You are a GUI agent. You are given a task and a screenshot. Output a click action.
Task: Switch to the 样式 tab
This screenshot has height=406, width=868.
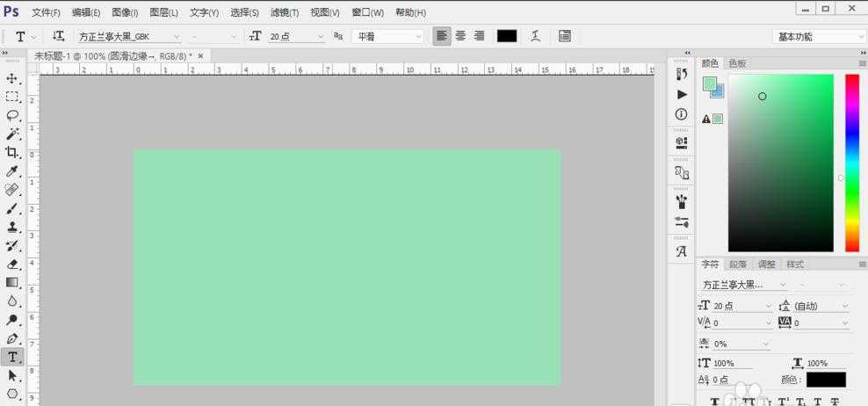pyautogui.click(x=795, y=265)
